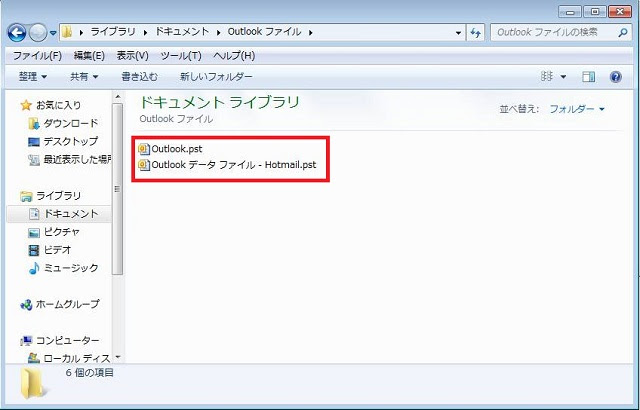The width and height of the screenshot is (640, 410).
Task: Open the 表示(V) menu
Action: [132, 55]
